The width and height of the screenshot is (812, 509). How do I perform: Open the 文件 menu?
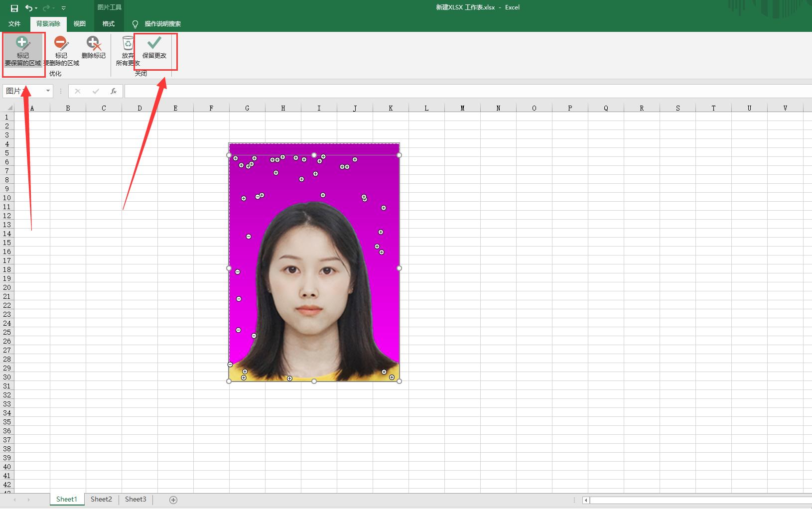tap(14, 23)
